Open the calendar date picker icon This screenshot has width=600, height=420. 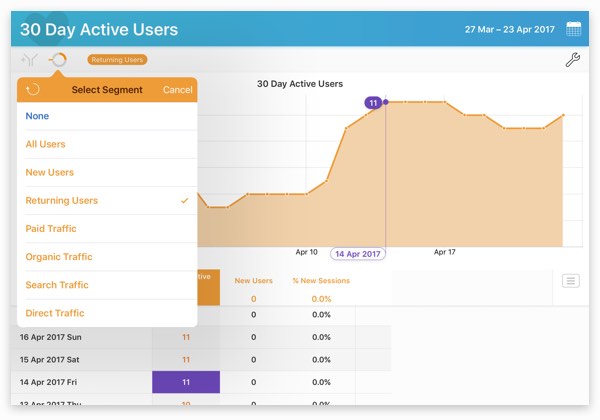574,29
